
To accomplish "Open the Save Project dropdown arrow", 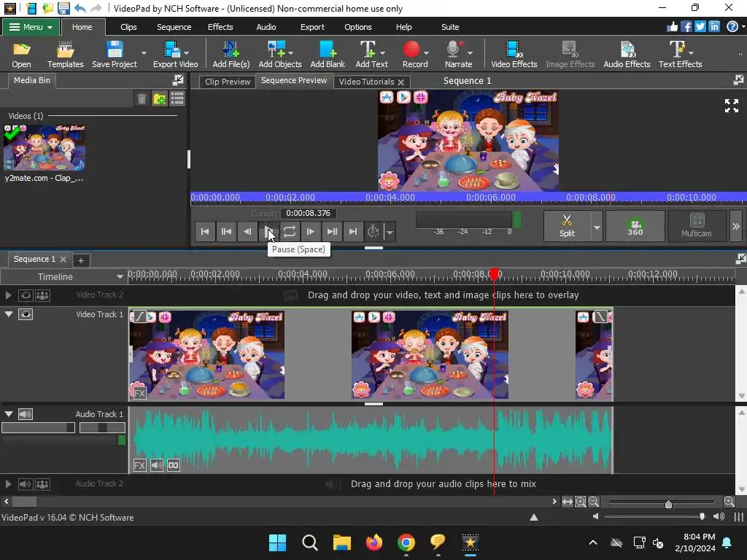I will pos(144,52).
